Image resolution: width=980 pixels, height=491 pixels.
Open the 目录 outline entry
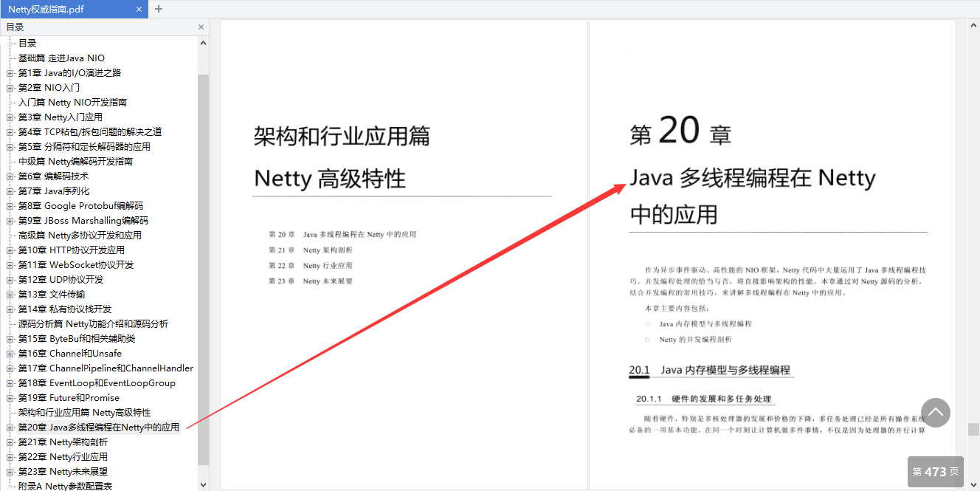point(27,44)
